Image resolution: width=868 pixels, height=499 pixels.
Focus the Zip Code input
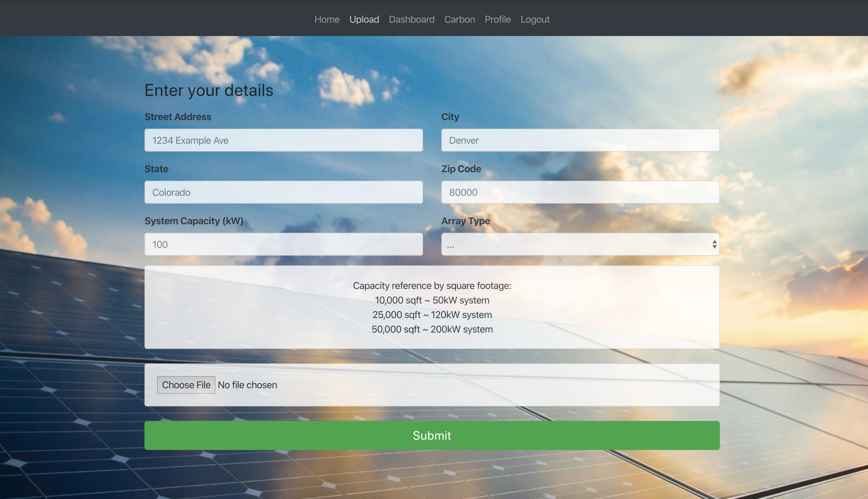click(580, 192)
